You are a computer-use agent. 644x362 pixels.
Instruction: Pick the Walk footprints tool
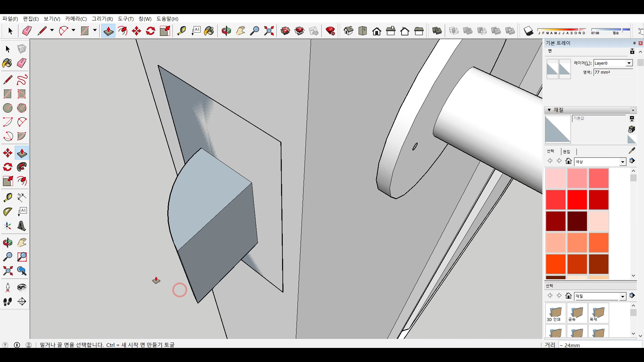[x=7, y=302]
